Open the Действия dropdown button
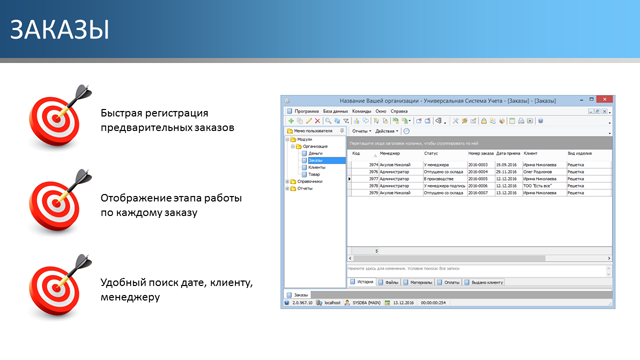Viewport: 640px width, 360px height. 387,131
